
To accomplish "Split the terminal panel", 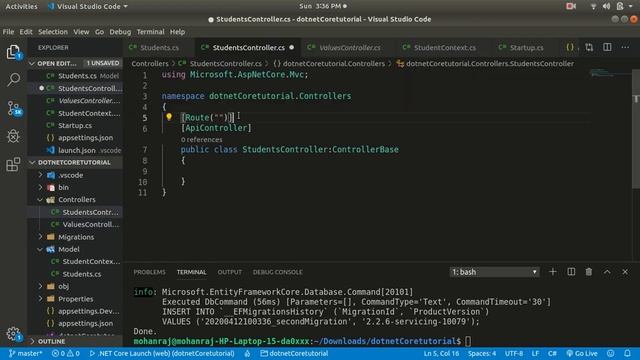I will point(571,272).
